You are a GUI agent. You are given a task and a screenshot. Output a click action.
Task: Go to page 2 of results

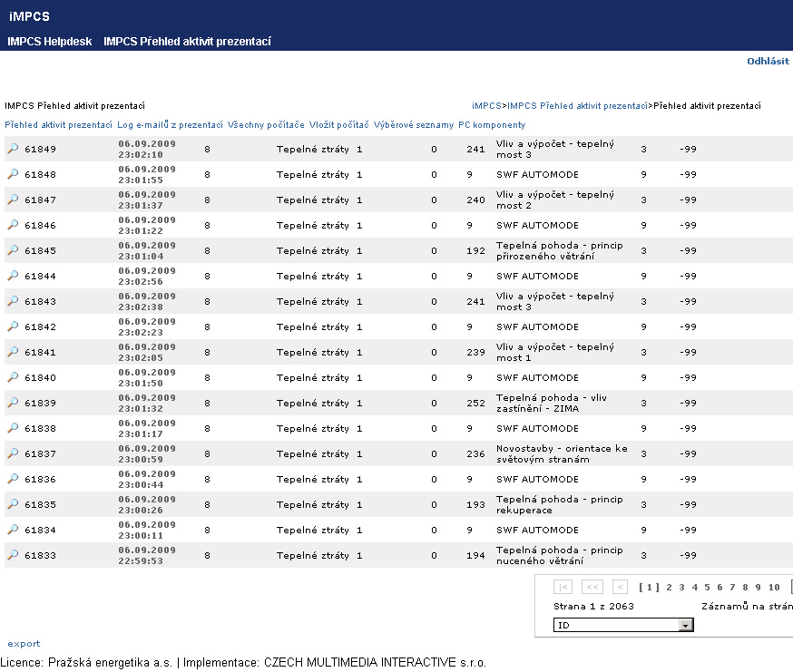click(x=669, y=587)
